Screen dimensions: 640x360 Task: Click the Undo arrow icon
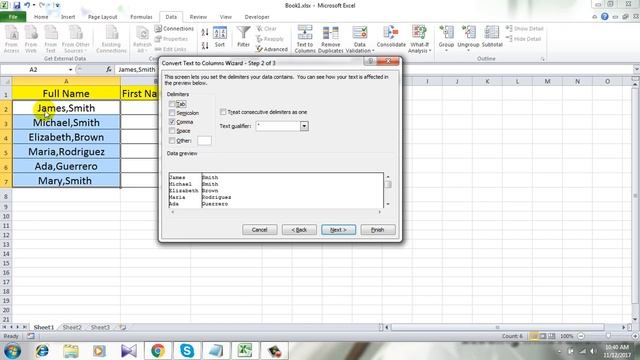pyautogui.click(x=27, y=5)
